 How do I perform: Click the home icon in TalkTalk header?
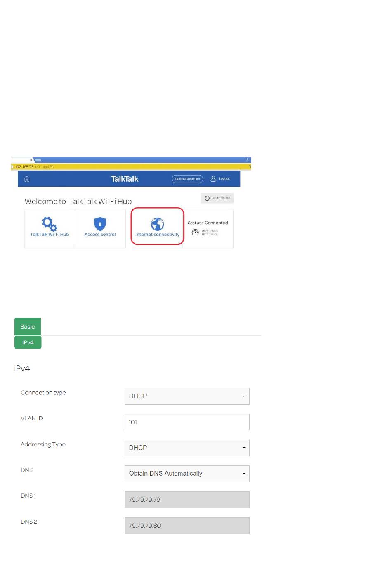coord(27,179)
